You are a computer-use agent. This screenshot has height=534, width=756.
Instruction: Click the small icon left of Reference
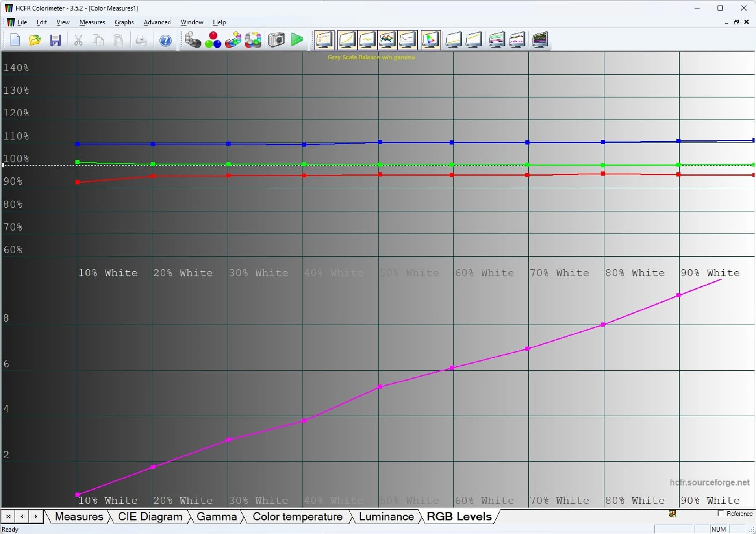point(672,514)
